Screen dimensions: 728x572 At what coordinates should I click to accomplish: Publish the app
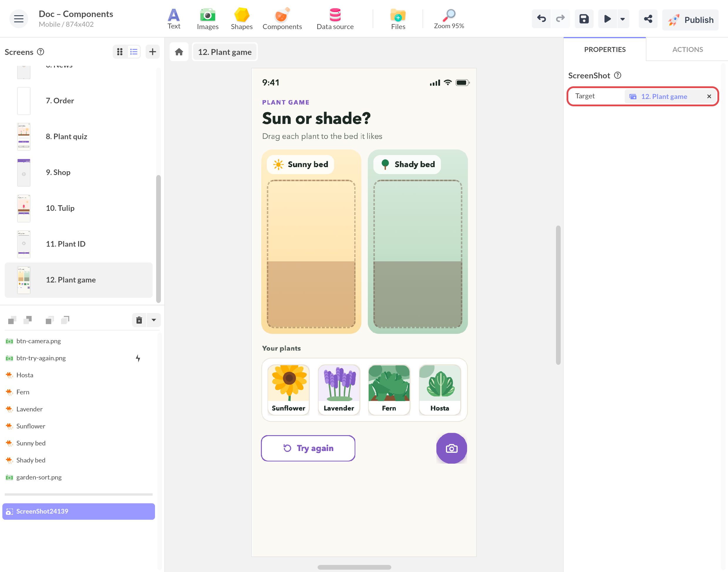[690, 20]
